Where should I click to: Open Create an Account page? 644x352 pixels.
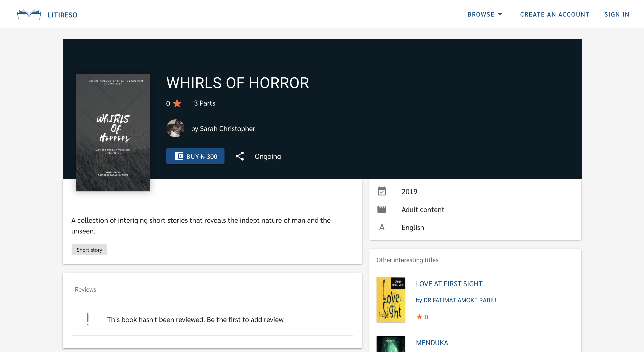(x=554, y=14)
